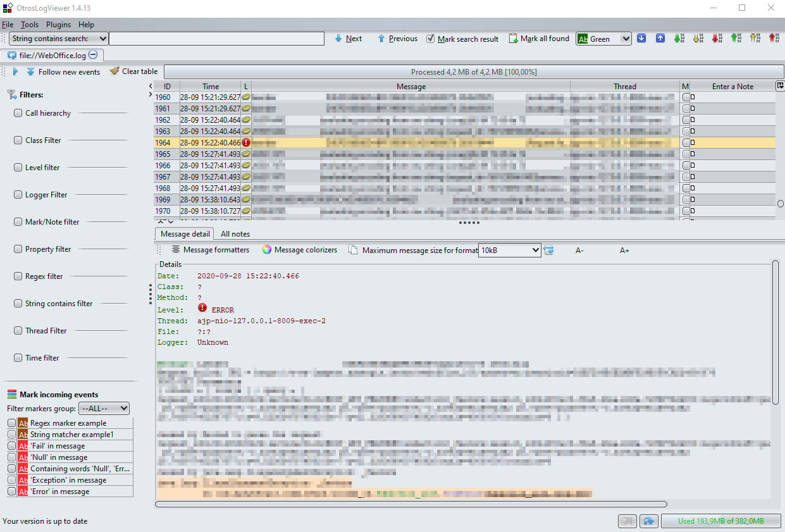
Task: Jump to next marked event with green marker
Action: pos(679,38)
